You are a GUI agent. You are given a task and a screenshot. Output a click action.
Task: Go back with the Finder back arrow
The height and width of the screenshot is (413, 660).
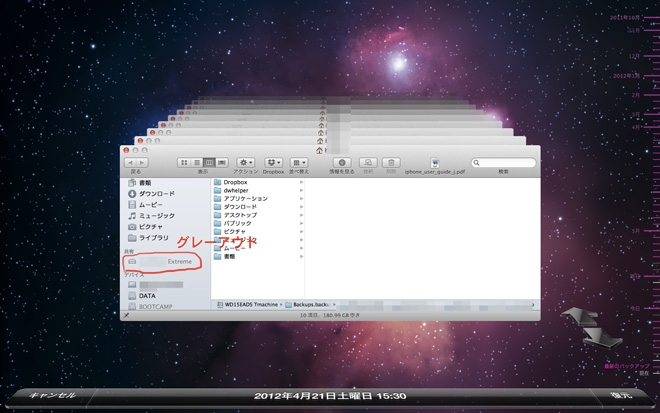(x=130, y=163)
